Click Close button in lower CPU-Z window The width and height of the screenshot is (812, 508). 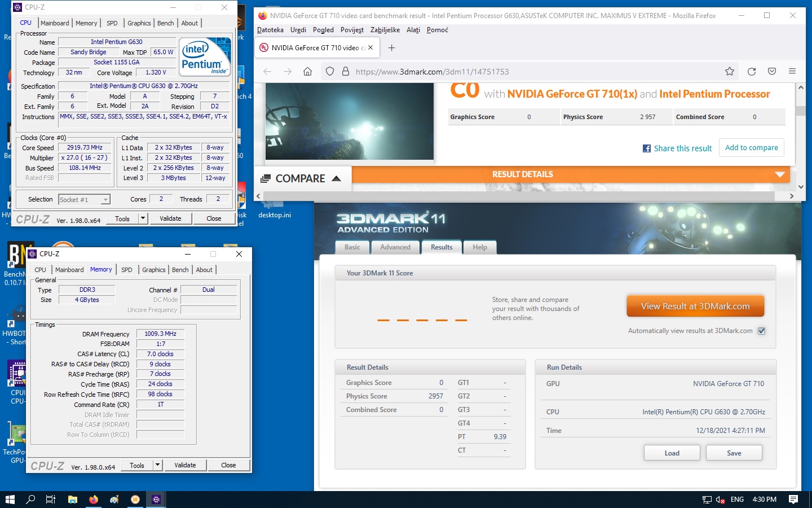[228, 465]
